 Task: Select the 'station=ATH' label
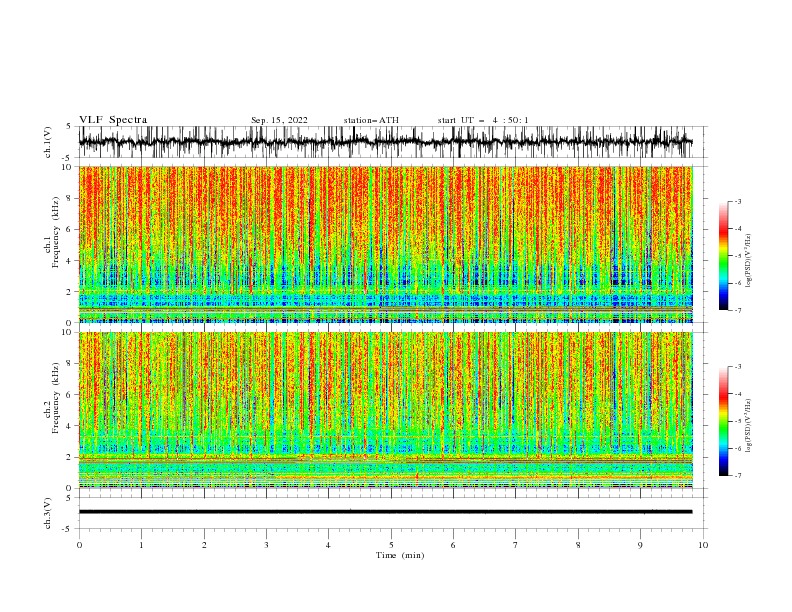click(371, 120)
